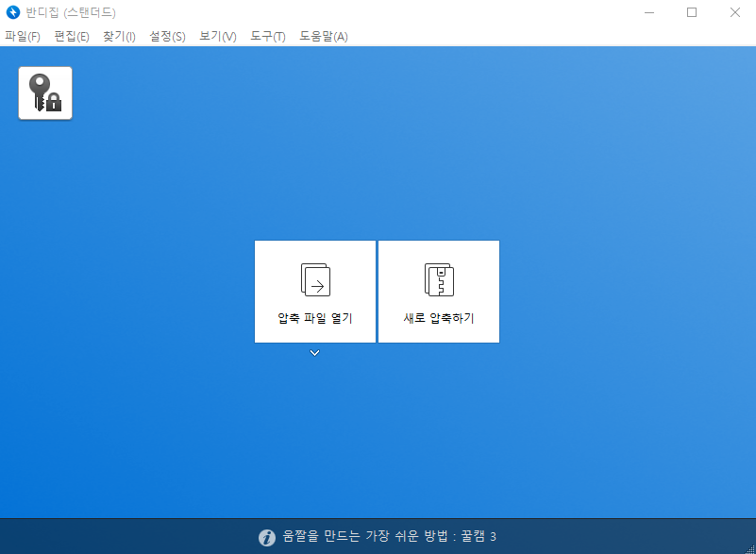
Task: Click the key and lock password manager icon
Action: pos(45,93)
